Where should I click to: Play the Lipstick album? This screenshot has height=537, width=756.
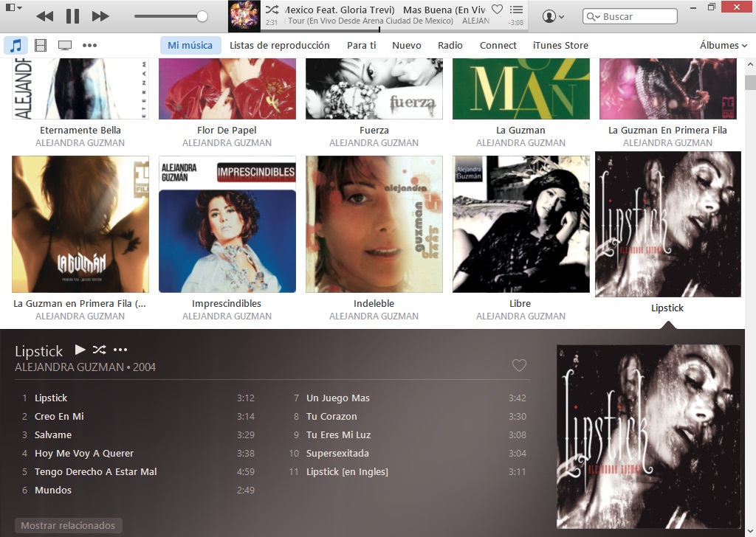click(x=80, y=350)
